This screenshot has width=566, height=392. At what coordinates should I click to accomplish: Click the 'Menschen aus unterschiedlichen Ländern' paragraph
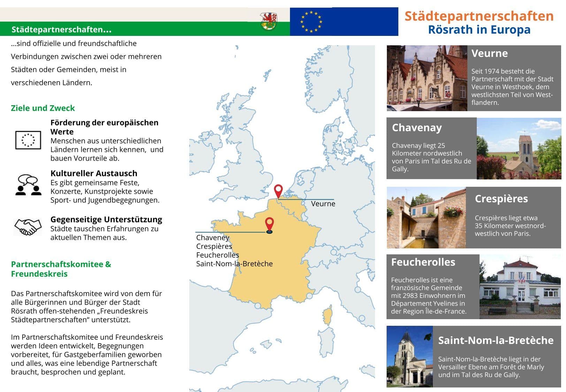107,149
